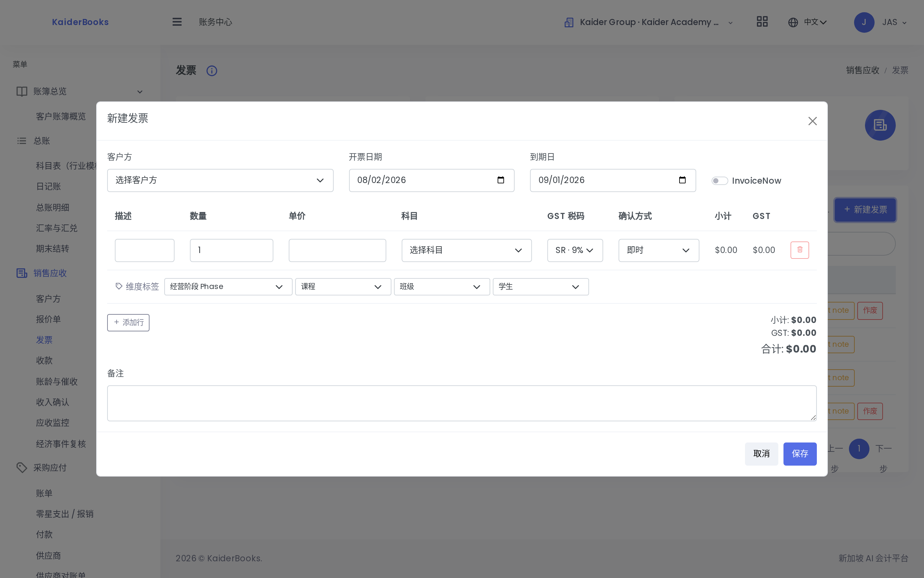Open the 经营阶段 Phase dropdown
The width and height of the screenshot is (924, 578).
click(228, 287)
